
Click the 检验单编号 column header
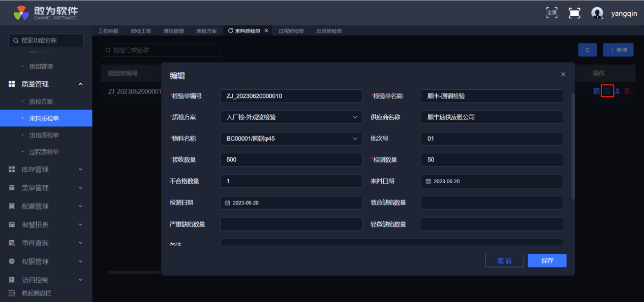coord(123,74)
